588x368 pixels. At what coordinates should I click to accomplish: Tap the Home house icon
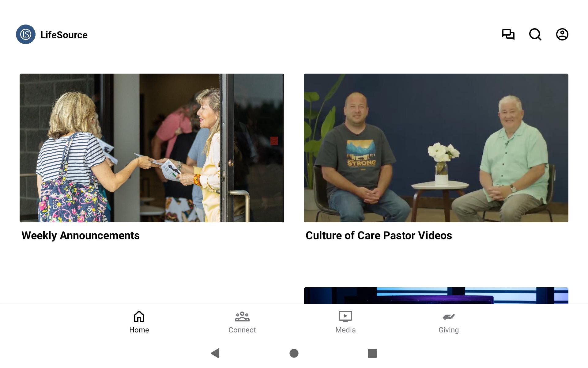(139, 316)
